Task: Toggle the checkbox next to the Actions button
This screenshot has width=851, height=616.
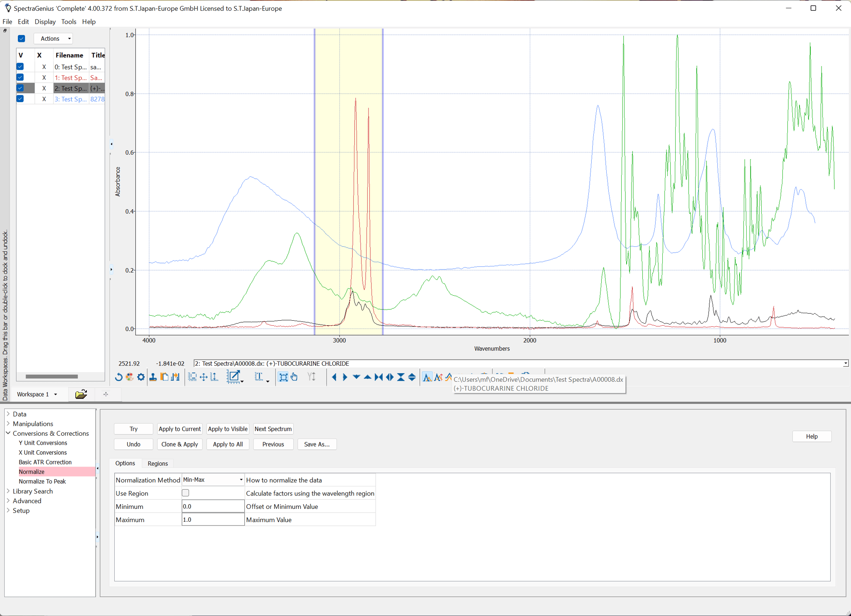Action: click(21, 38)
